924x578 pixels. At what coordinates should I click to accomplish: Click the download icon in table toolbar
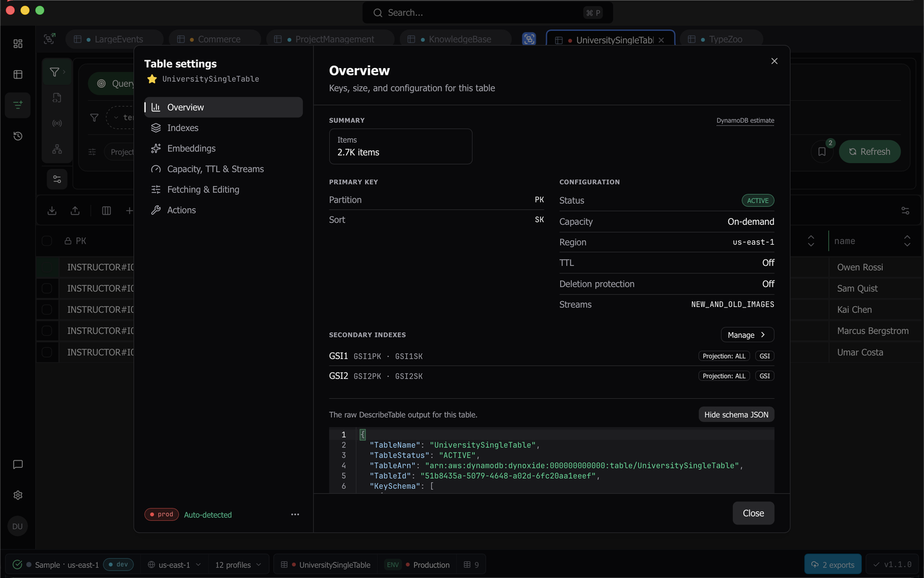point(52,211)
